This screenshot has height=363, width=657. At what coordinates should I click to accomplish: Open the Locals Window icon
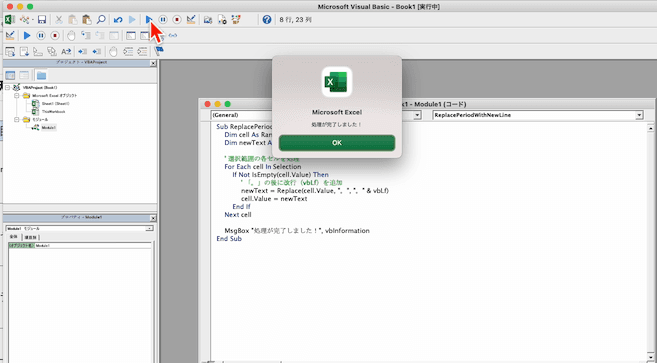[131, 36]
